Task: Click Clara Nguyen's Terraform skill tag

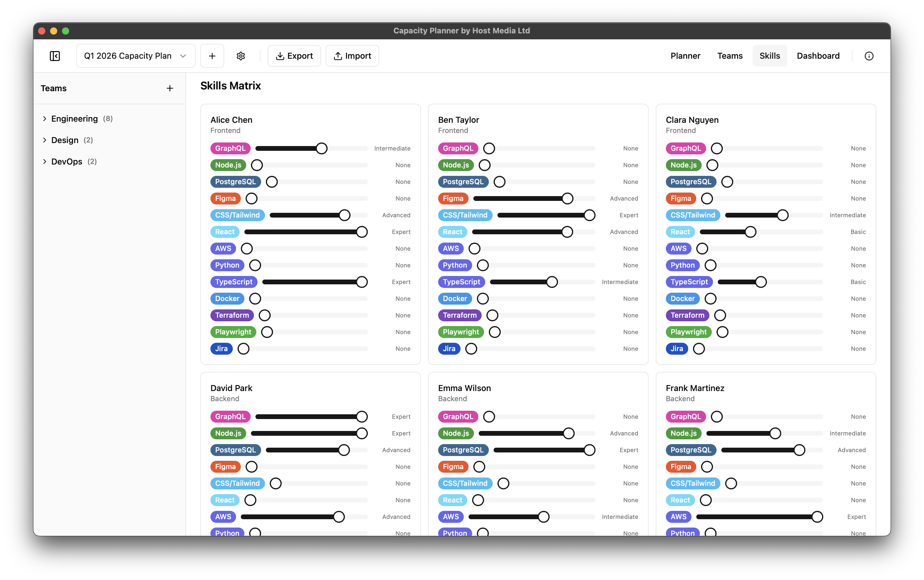Action: [x=687, y=315]
